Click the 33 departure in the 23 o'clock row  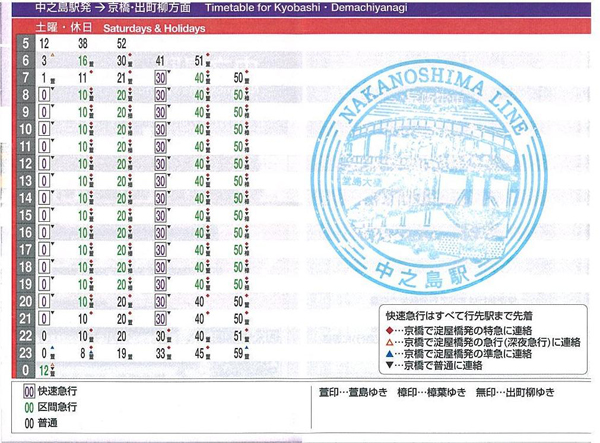pos(160,353)
